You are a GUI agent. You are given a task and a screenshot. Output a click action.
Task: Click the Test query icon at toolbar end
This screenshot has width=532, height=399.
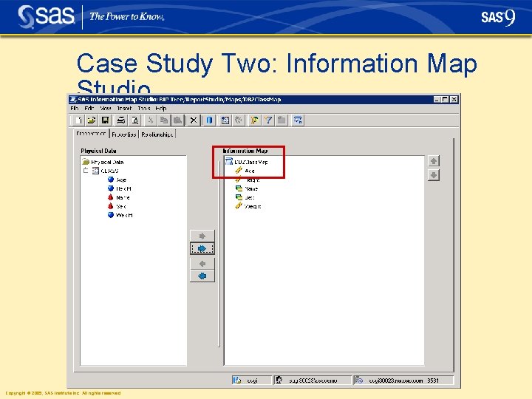(x=298, y=120)
